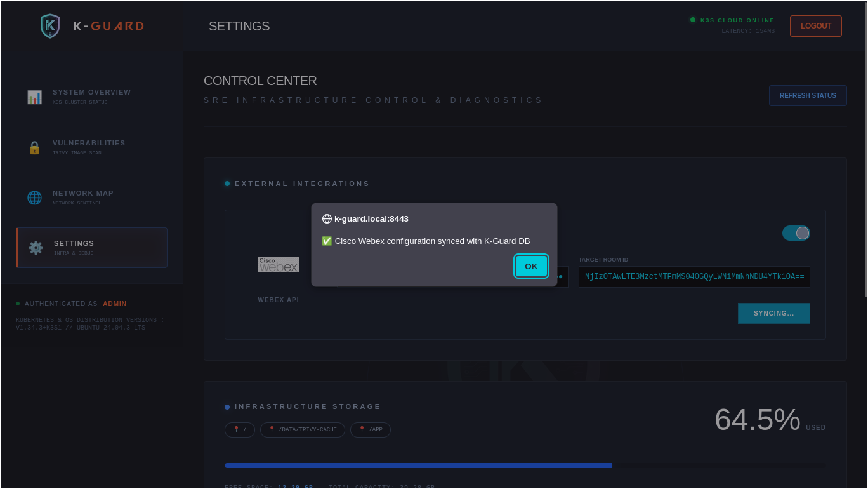This screenshot has height=489, width=868.
Task: Click the Settings gear icon
Action: (35, 248)
